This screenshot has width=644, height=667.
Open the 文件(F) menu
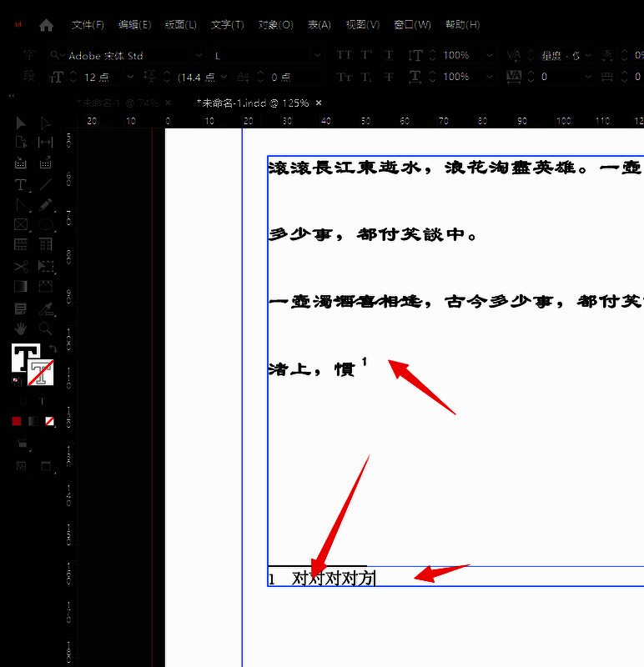pyautogui.click(x=88, y=24)
